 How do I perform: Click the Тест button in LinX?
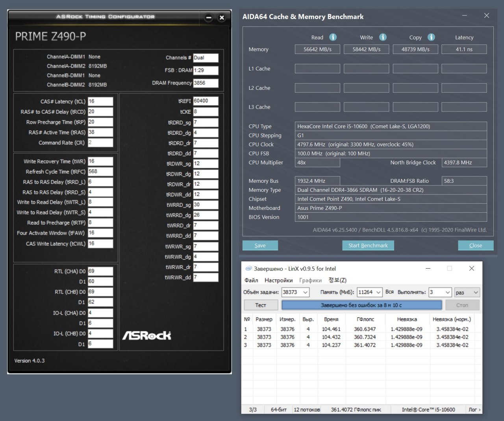pos(261,305)
